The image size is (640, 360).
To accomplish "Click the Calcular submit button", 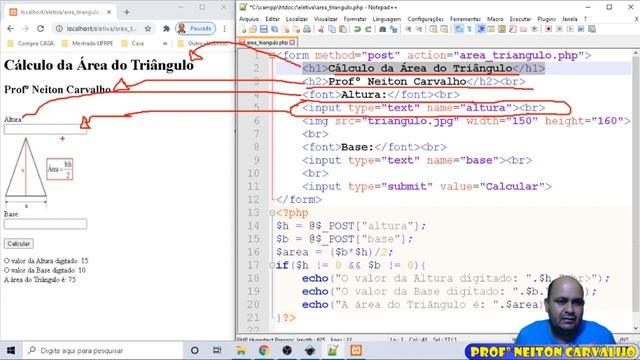I will [18, 244].
